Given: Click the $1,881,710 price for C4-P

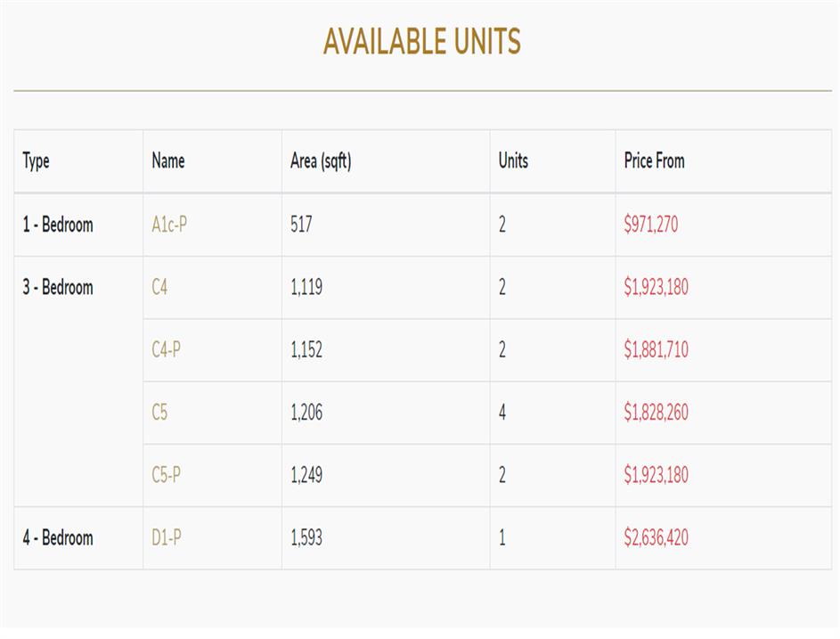Looking at the screenshot, I should click(x=656, y=349).
